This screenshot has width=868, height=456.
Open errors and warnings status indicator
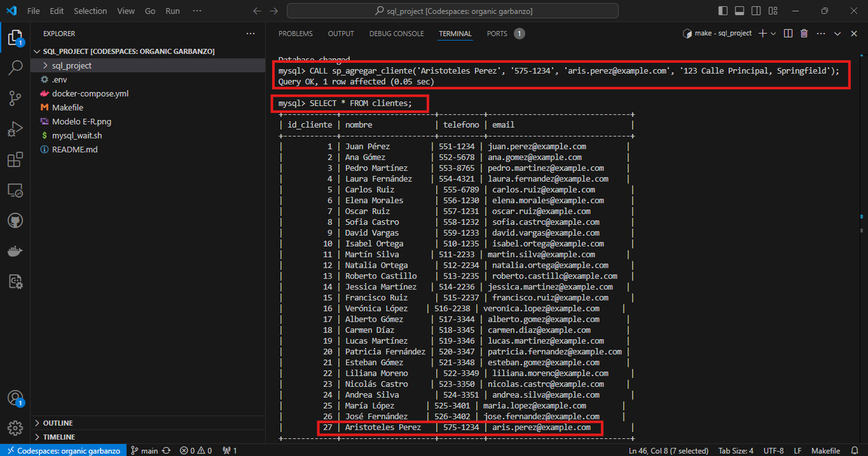click(196, 451)
